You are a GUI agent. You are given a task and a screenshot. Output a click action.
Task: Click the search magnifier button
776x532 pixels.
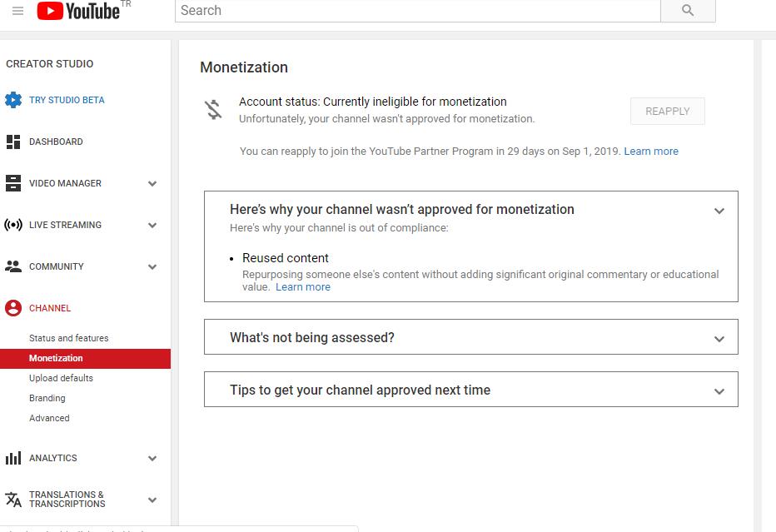click(688, 10)
